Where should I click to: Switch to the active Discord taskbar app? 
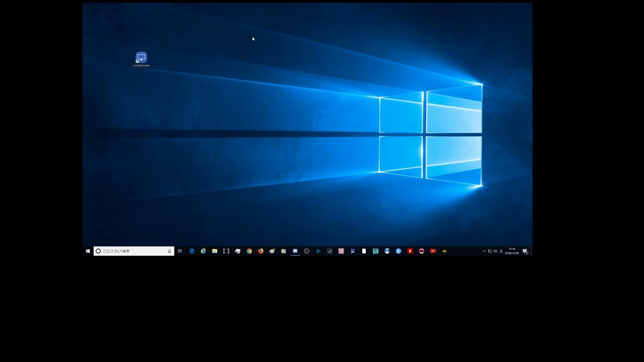tap(295, 251)
